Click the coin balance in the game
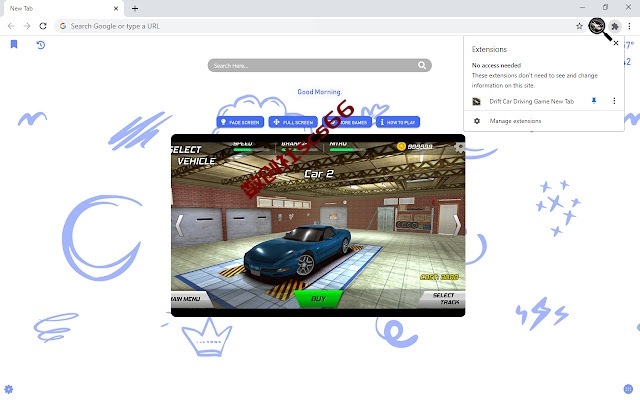The width and height of the screenshot is (640, 400). click(x=414, y=146)
